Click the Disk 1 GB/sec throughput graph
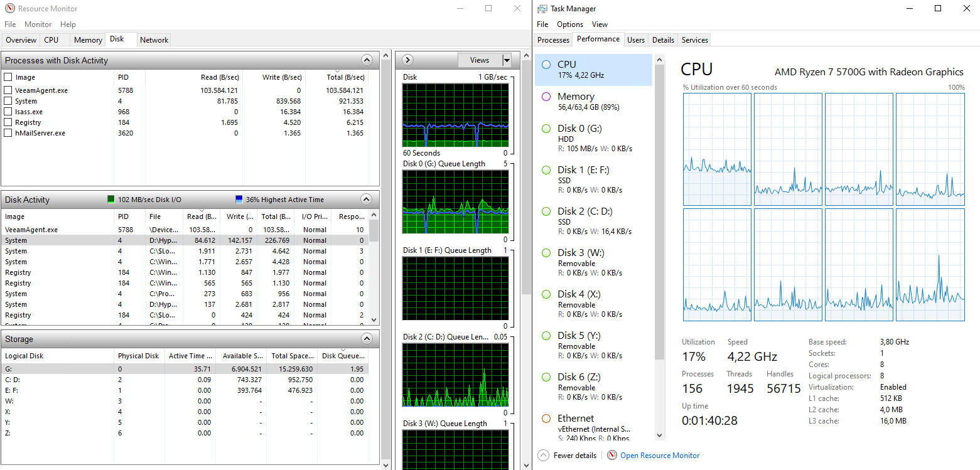 [455, 115]
